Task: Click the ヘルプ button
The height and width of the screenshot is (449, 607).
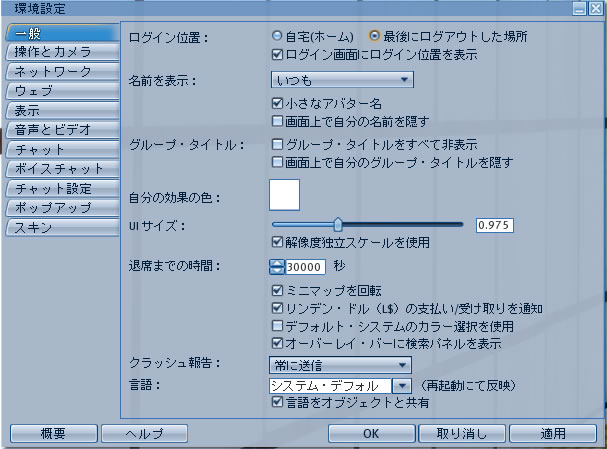Action: pos(144,433)
